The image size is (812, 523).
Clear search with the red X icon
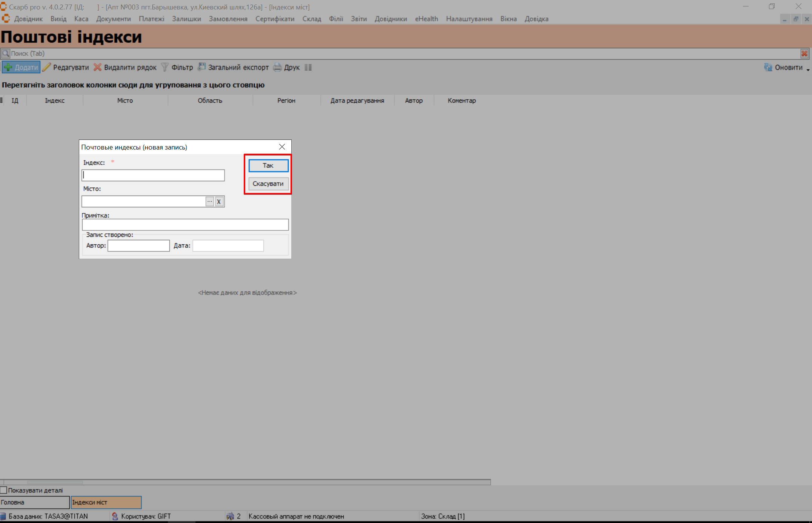coord(804,54)
